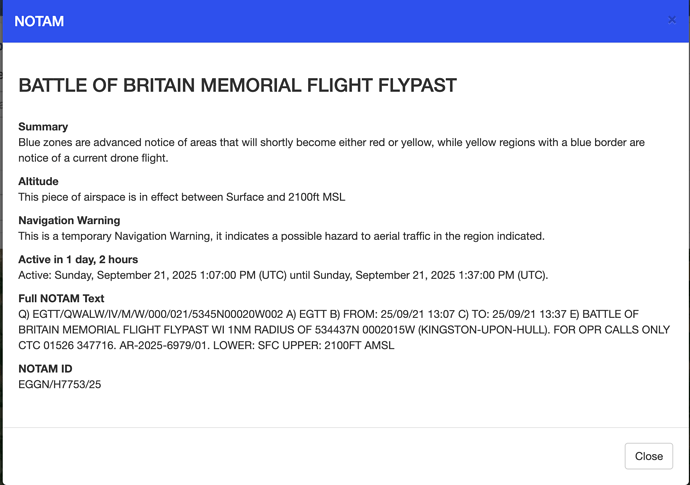Click the phone number 01526 347716

(83, 346)
